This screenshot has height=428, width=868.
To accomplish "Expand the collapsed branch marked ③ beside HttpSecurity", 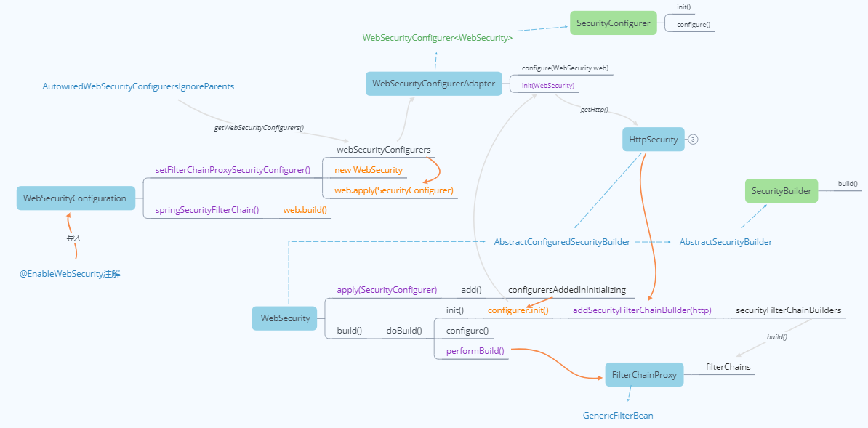I will pyautogui.click(x=692, y=139).
